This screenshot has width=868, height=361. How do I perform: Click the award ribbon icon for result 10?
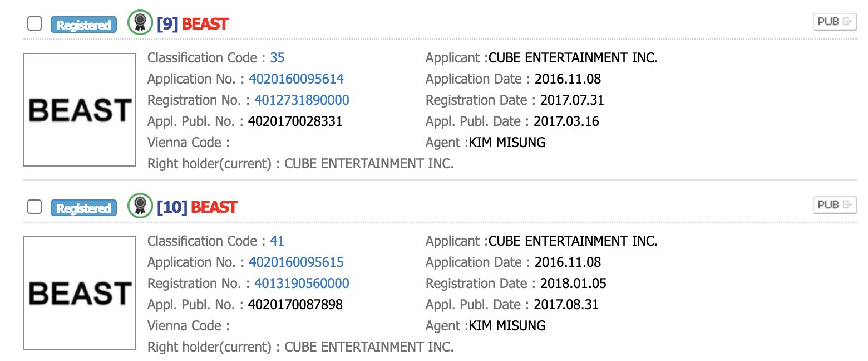[140, 206]
